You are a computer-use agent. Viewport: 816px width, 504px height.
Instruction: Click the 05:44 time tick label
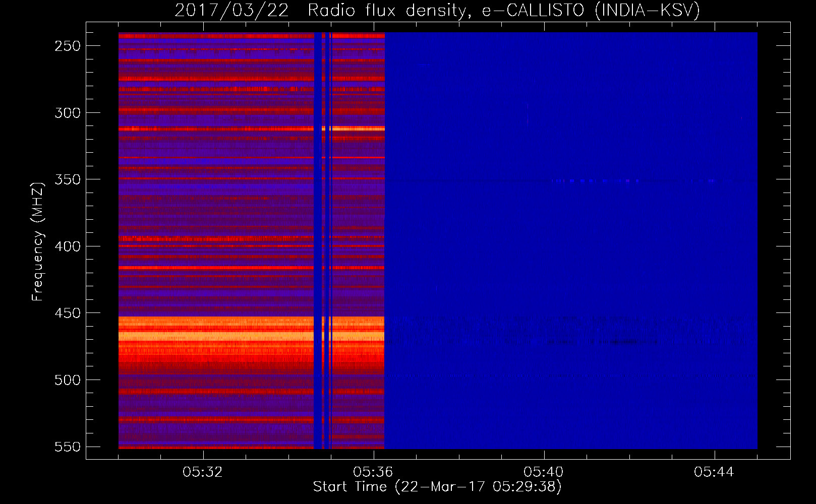tap(714, 472)
